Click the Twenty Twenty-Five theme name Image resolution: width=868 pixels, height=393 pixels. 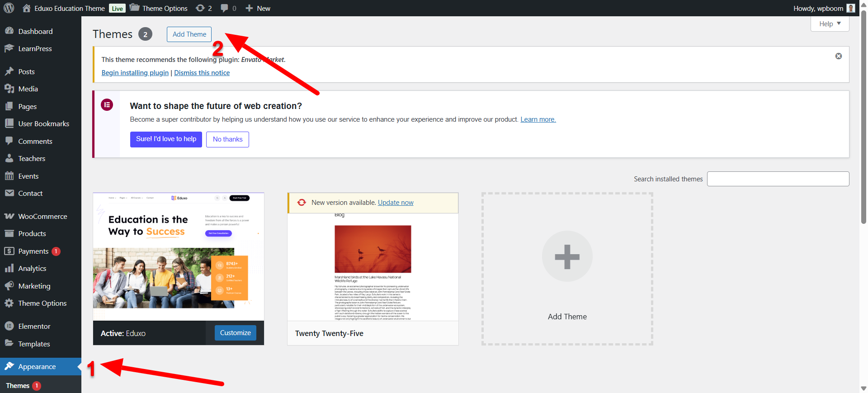pyautogui.click(x=329, y=333)
